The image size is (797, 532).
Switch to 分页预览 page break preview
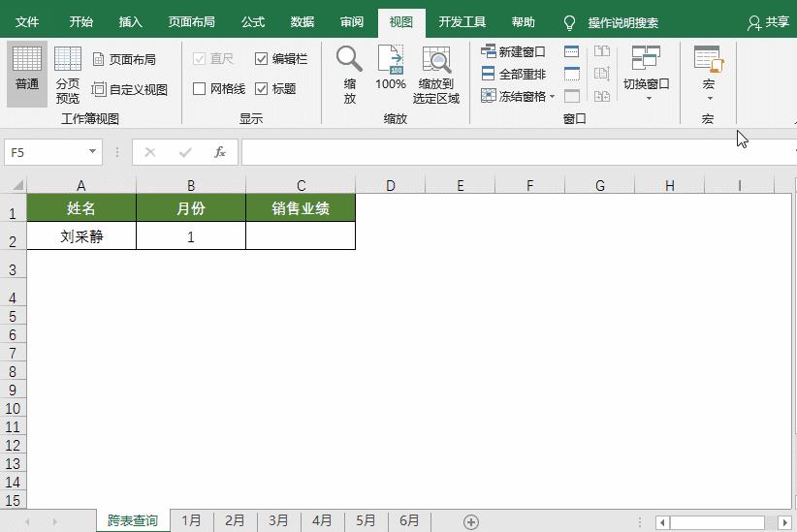click(x=68, y=75)
